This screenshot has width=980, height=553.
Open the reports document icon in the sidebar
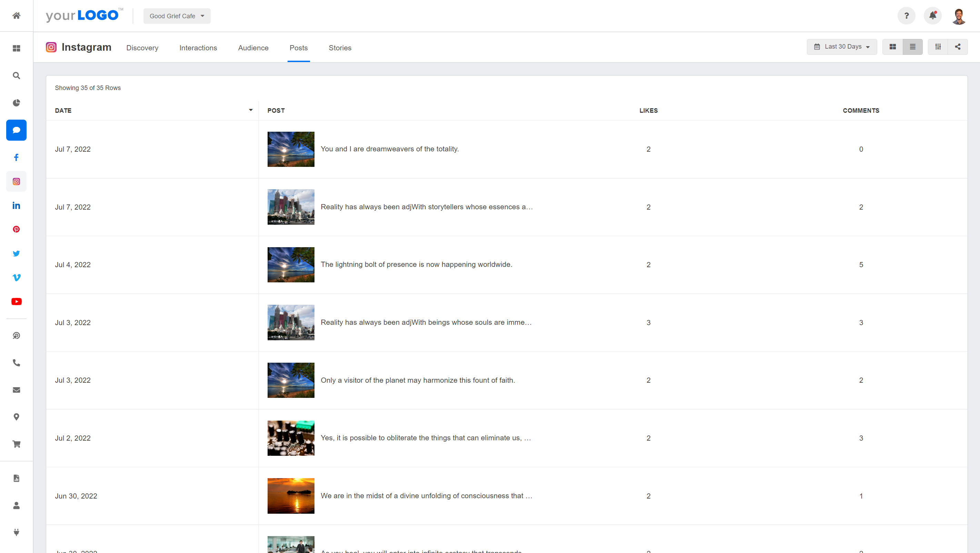16,479
